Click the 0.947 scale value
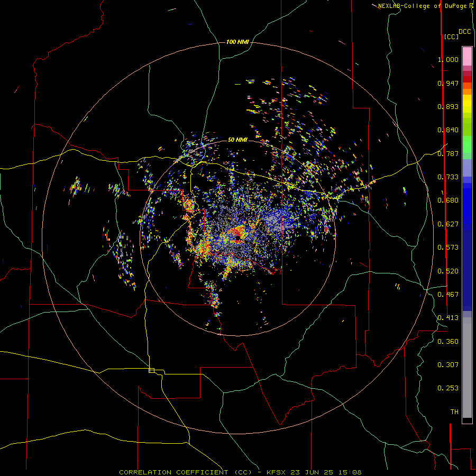This screenshot has height=476, width=476. pyautogui.click(x=448, y=83)
